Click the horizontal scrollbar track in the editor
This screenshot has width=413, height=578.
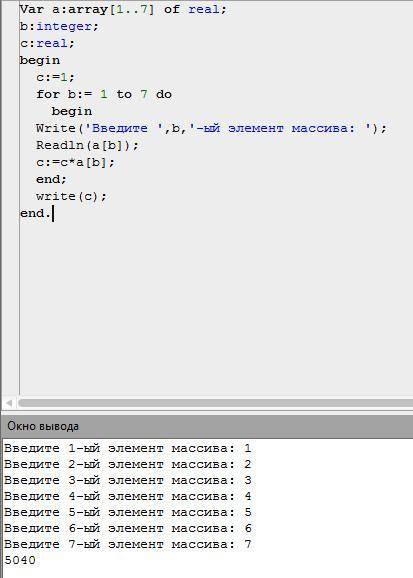click(215, 403)
